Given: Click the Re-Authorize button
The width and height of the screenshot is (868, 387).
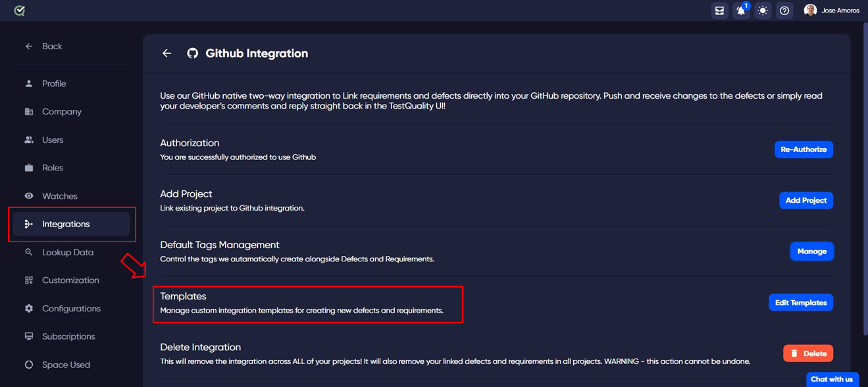Looking at the screenshot, I should [804, 149].
